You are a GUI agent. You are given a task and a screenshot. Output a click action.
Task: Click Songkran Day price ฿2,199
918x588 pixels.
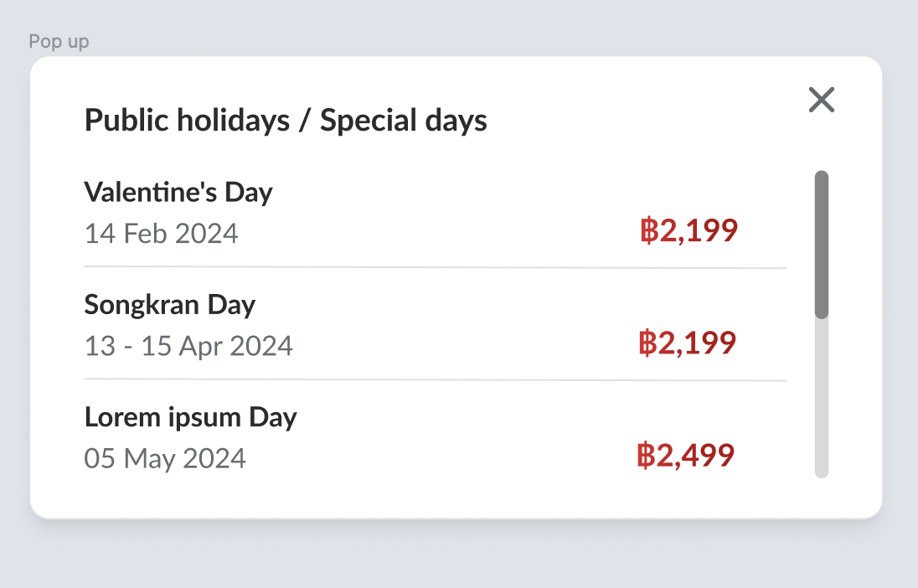click(688, 343)
